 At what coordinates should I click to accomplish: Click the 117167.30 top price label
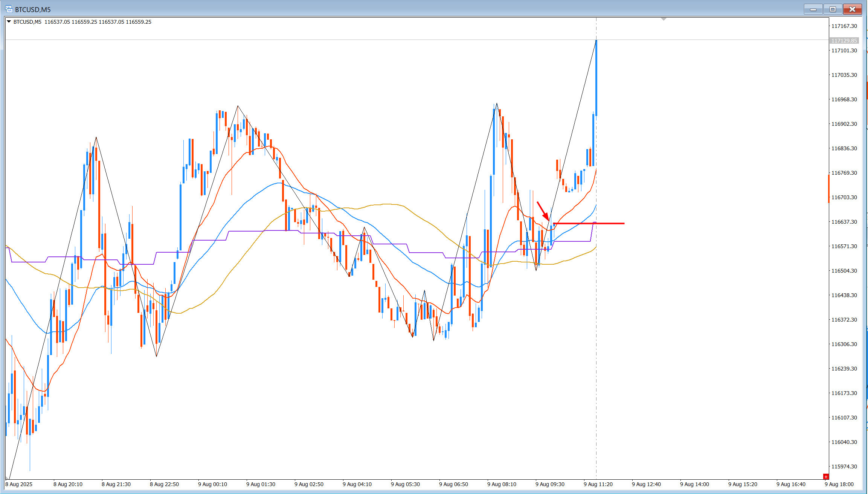point(844,26)
